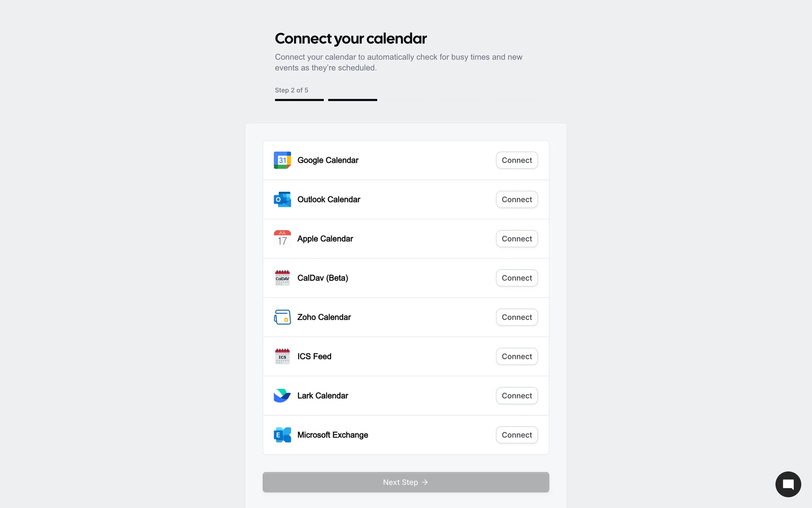This screenshot has width=812, height=508.
Task: Open the chat support bubble
Action: [x=788, y=484]
